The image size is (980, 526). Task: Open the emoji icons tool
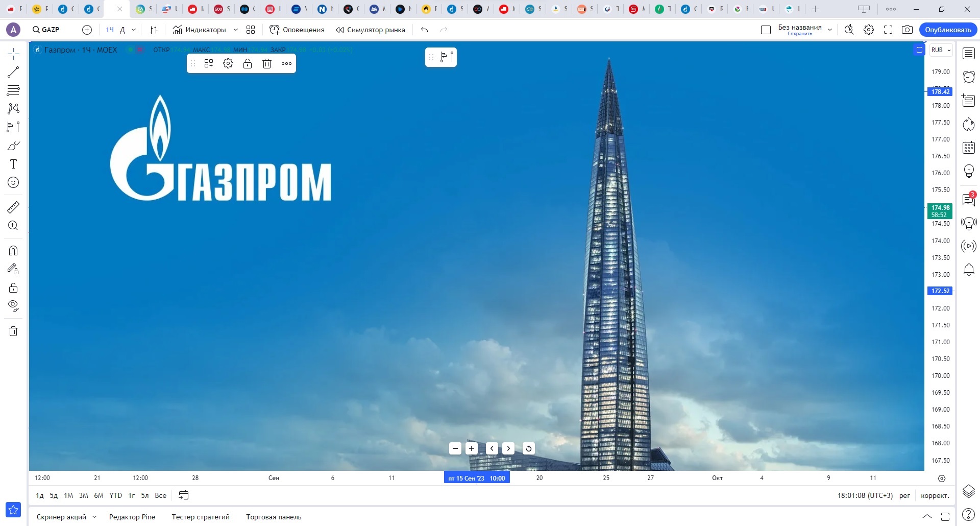pos(13,182)
